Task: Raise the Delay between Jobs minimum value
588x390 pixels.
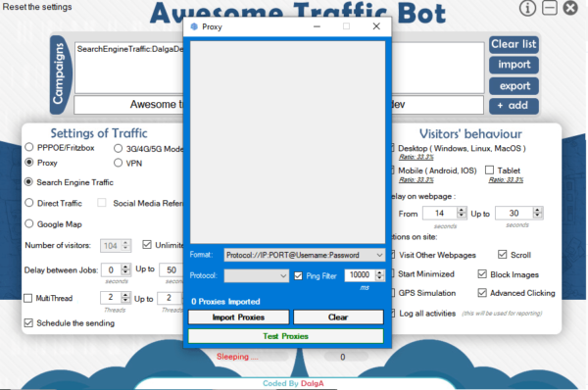Action: pos(126,267)
